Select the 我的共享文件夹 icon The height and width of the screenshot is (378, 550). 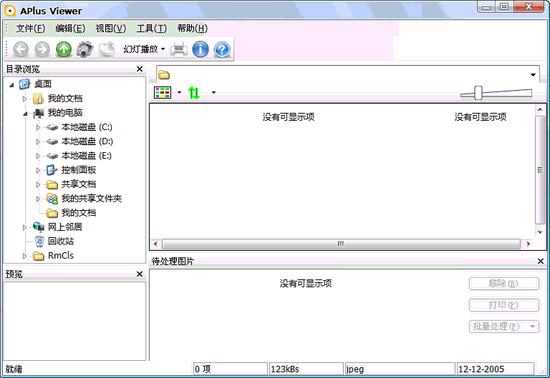[x=52, y=199]
